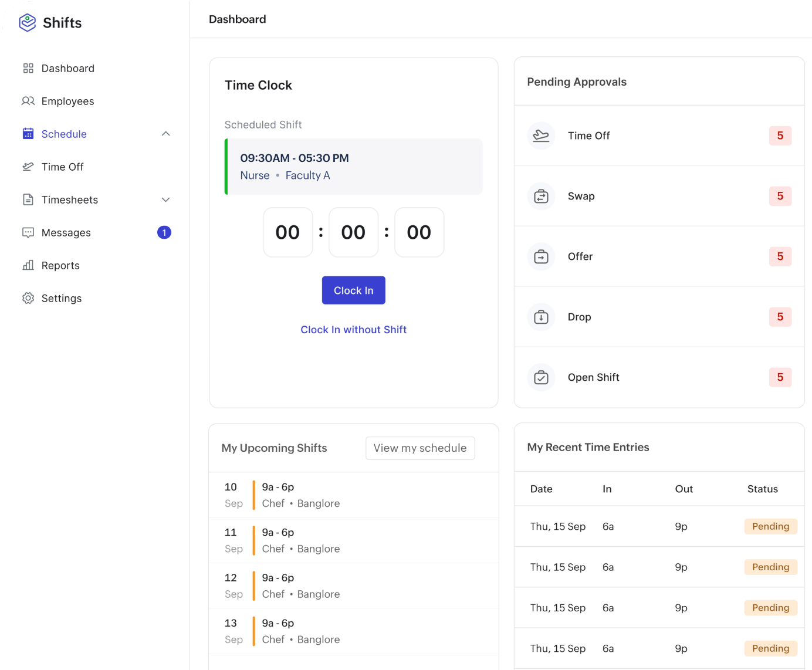Click the Time Off plane icon in sidebar
The image size is (812, 670).
tap(28, 167)
